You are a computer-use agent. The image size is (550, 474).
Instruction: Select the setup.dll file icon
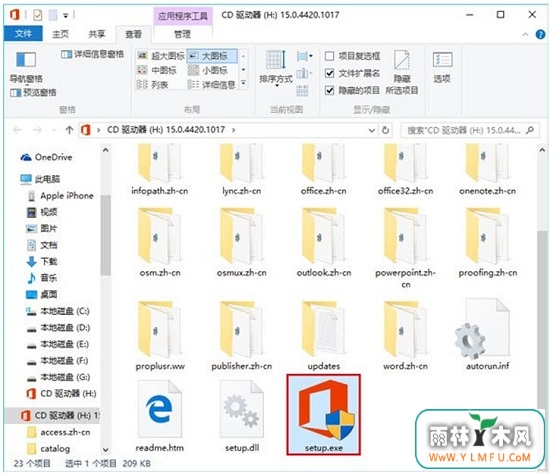click(x=242, y=410)
